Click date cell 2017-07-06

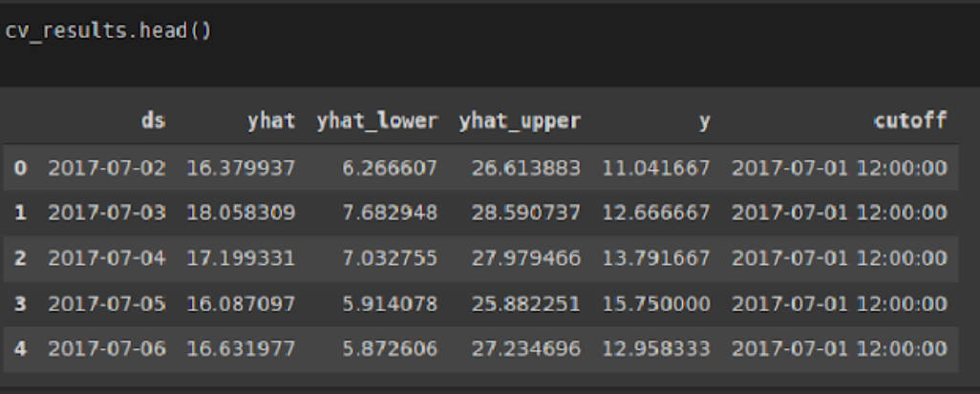[x=107, y=348]
